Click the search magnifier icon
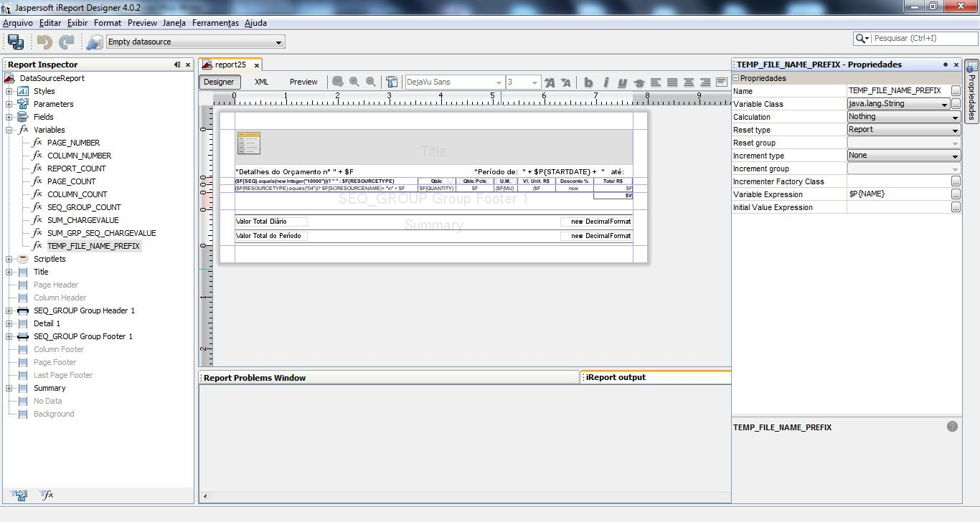980x522 pixels. (862, 39)
